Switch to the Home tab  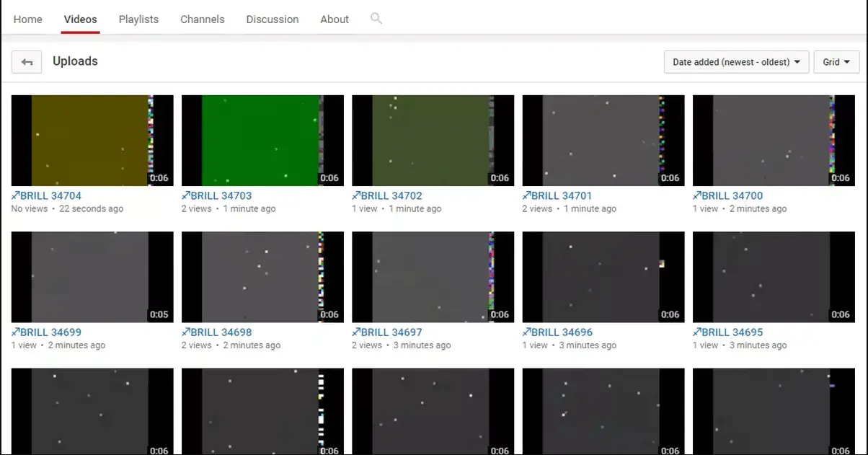click(x=27, y=19)
